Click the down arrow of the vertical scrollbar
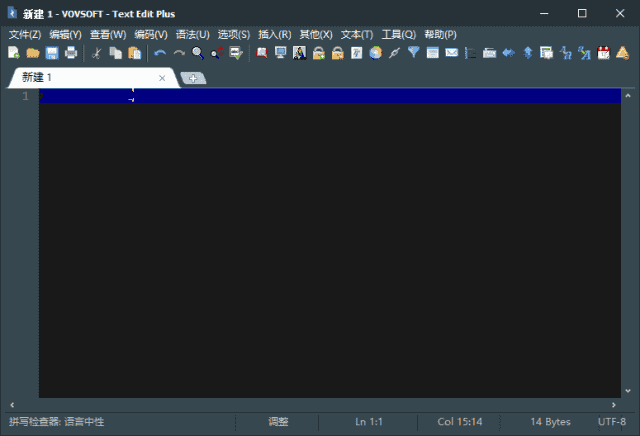 630,391
